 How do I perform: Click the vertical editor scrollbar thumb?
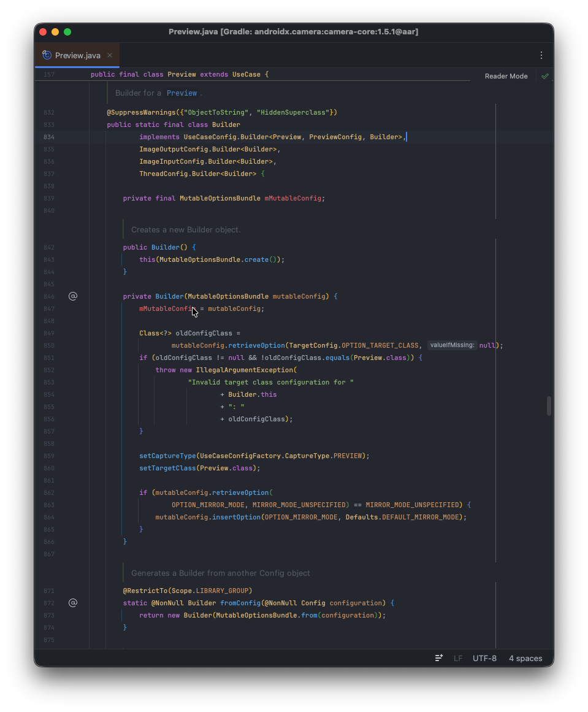[549, 406]
